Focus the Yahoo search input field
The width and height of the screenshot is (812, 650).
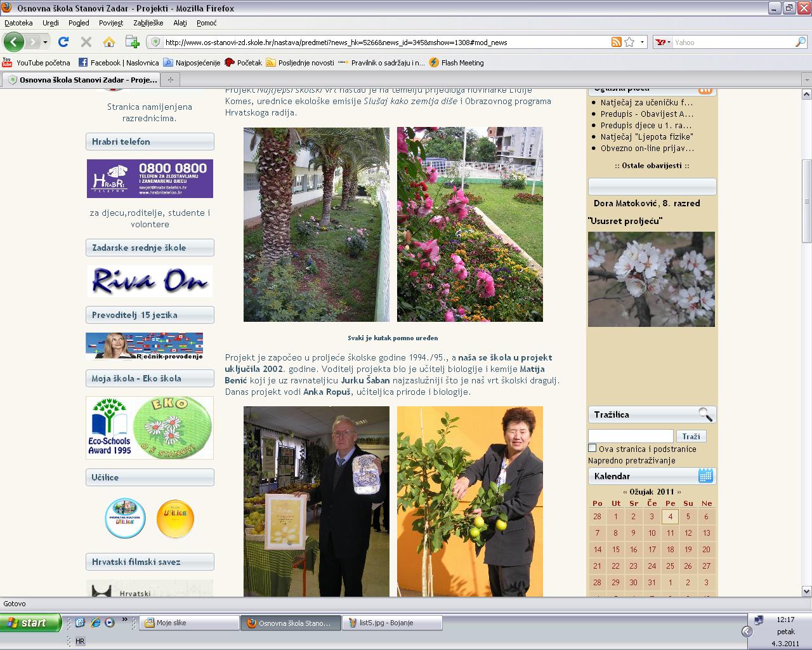click(x=733, y=43)
